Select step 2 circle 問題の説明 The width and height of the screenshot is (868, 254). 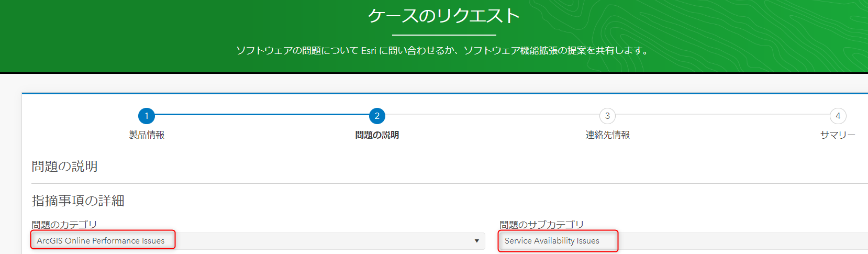pos(377,116)
